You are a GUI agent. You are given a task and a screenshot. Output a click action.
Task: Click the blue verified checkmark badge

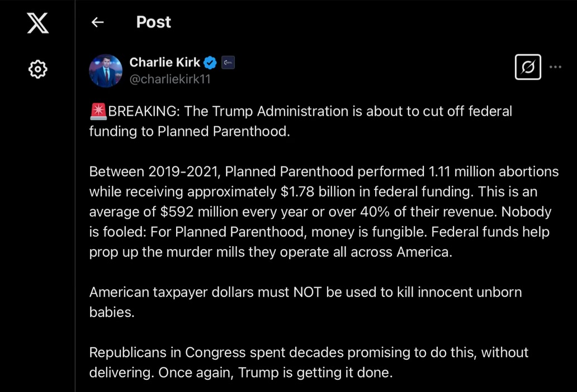point(210,63)
